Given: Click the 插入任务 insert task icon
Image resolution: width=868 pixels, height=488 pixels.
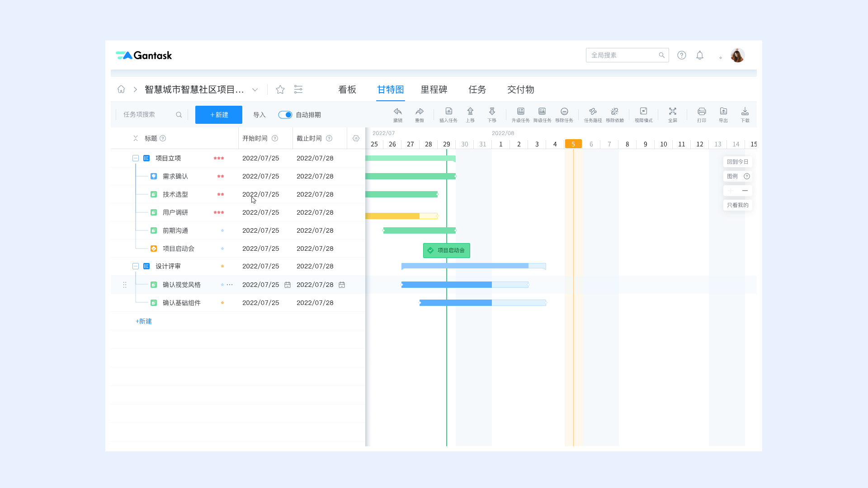Looking at the screenshot, I should [x=448, y=111].
